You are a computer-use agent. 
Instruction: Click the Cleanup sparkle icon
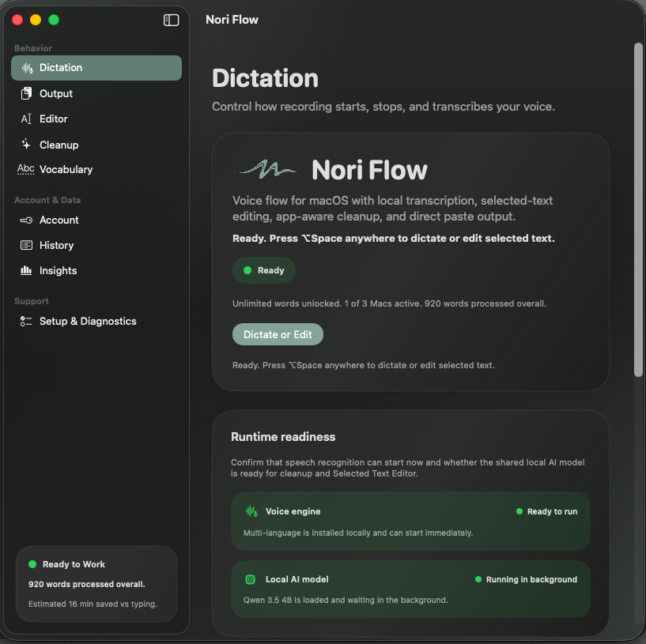(x=26, y=144)
